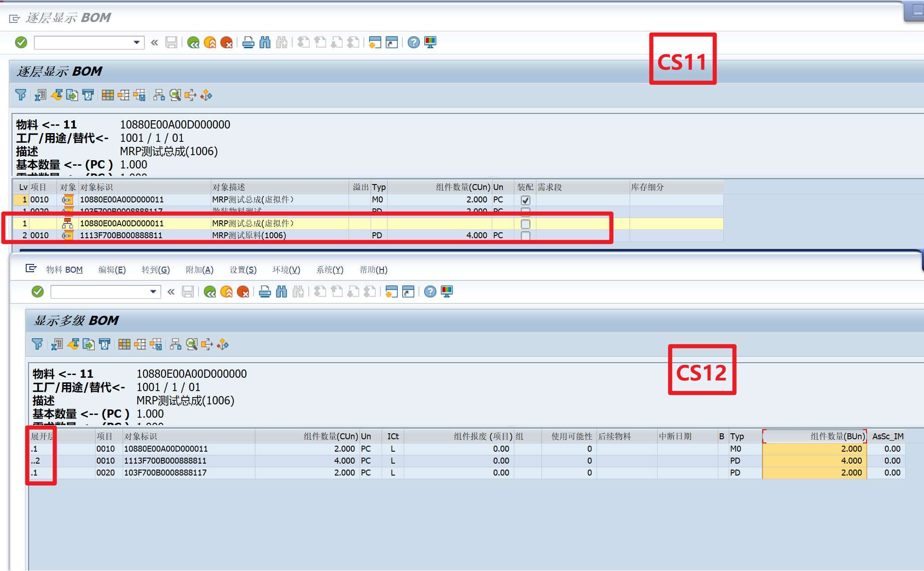Image resolution: width=924 pixels, height=571 pixels.
Task: Toggle assembly checkbox on the highlighted yellow row
Action: 525,224
